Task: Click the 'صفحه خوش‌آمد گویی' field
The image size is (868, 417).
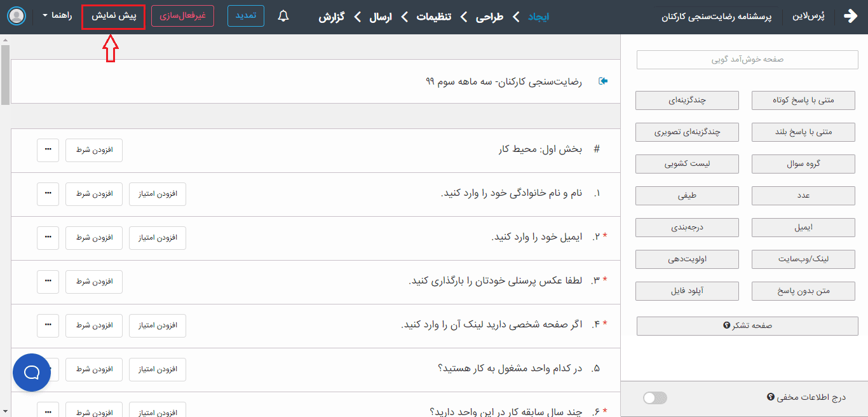Action: coord(747,60)
